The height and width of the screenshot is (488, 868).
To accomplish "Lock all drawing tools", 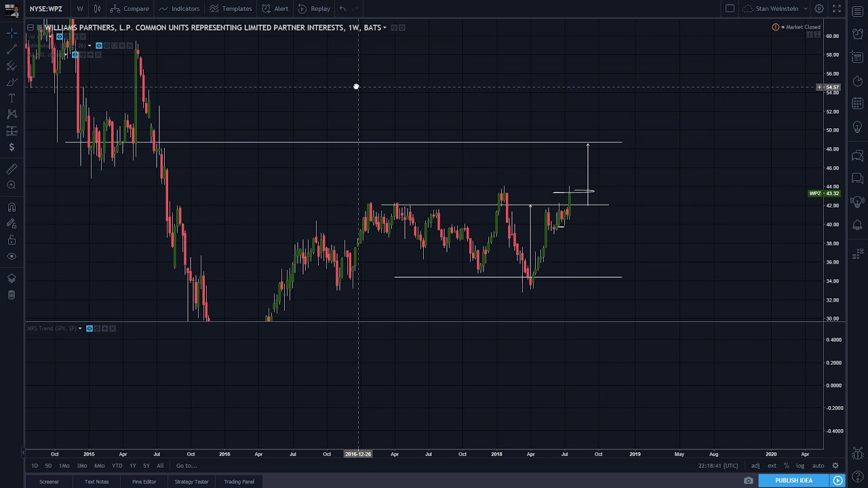I will coord(12,240).
